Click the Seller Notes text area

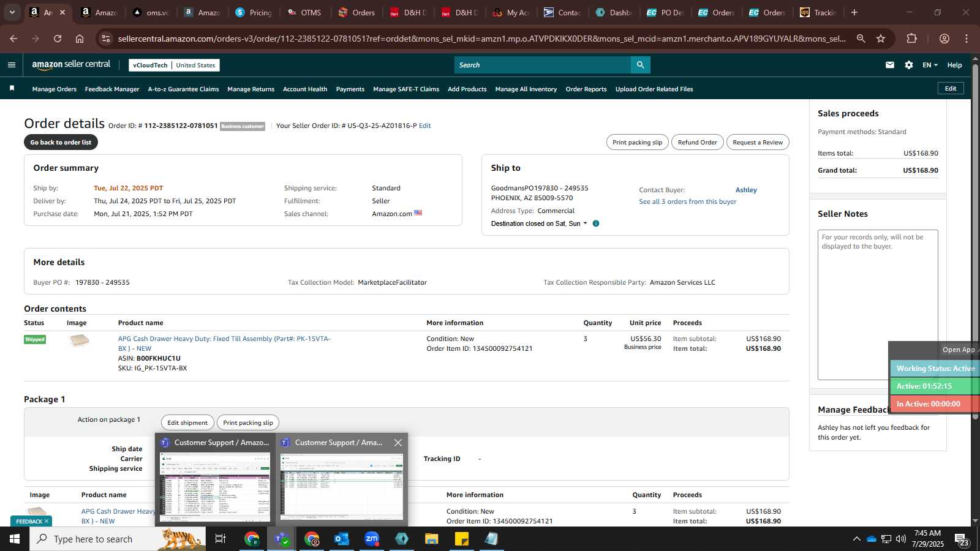[878, 305]
